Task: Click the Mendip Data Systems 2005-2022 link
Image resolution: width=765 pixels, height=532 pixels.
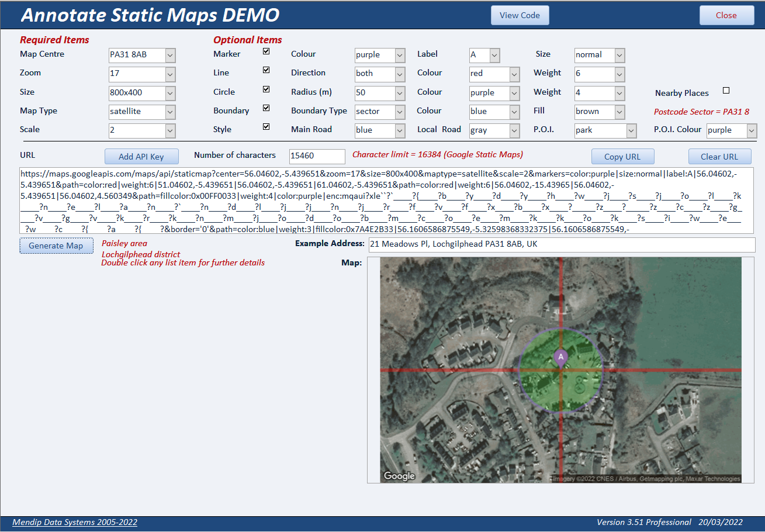Action: 75,522
